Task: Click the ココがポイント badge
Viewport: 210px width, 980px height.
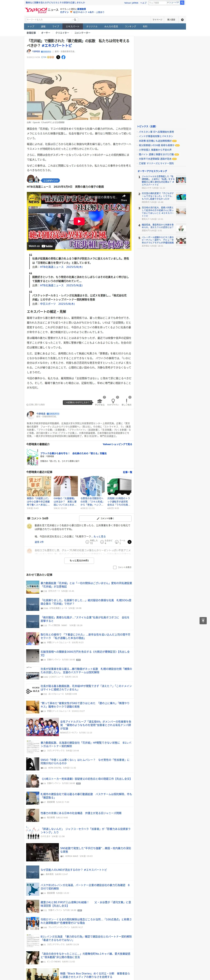Action: coord(51,181)
